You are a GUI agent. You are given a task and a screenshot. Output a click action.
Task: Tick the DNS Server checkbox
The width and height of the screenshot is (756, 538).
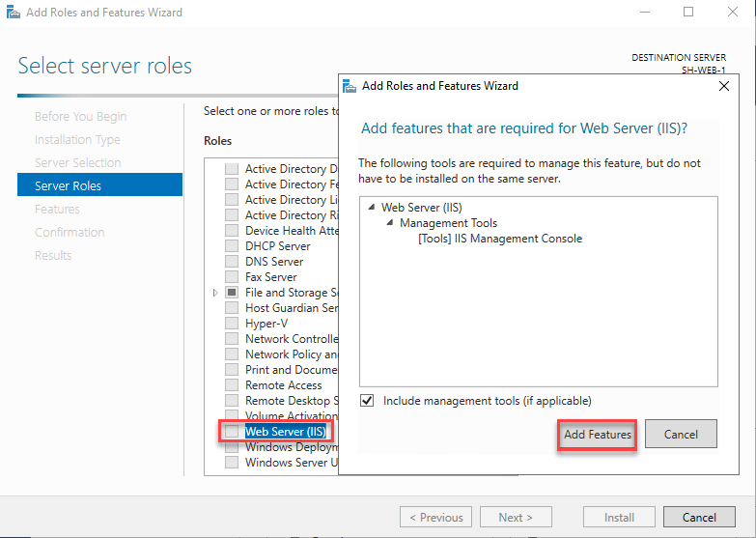232,262
